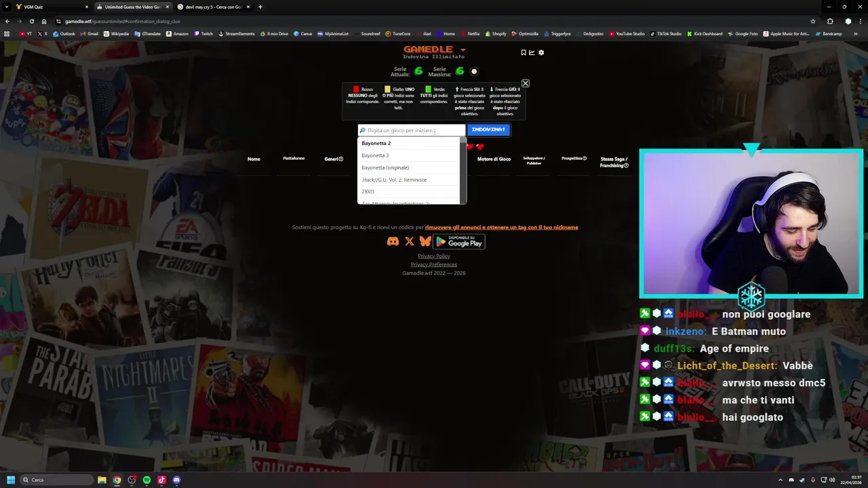Open the Chrome three-dot menu
The height and width of the screenshot is (488, 868).
[x=860, y=21]
